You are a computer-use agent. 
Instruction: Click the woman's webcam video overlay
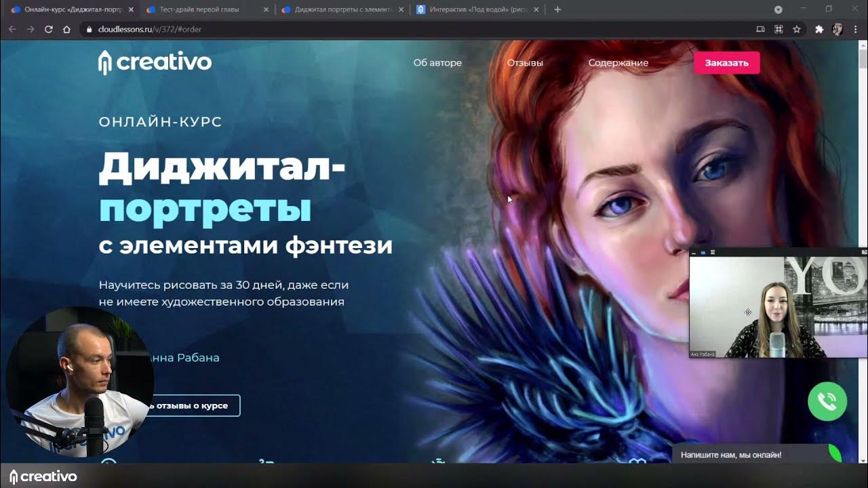point(778,303)
